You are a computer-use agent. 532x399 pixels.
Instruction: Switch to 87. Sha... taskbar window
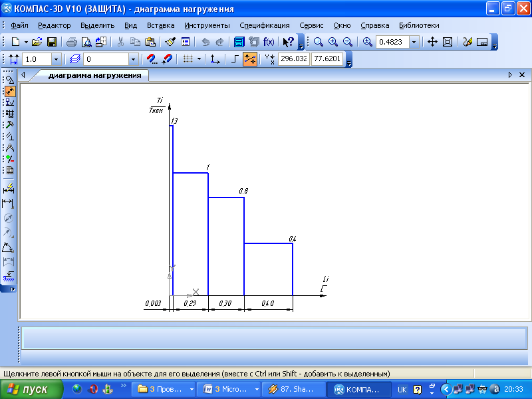click(x=294, y=389)
